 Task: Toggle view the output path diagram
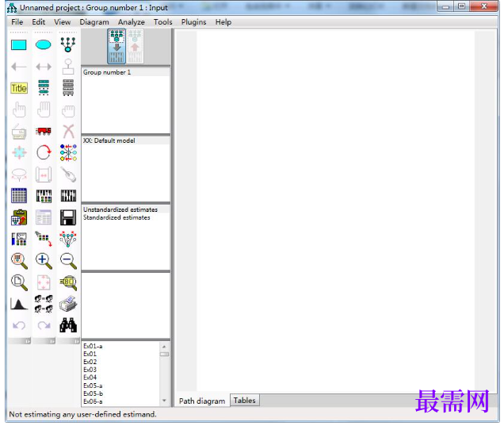click(x=135, y=46)
